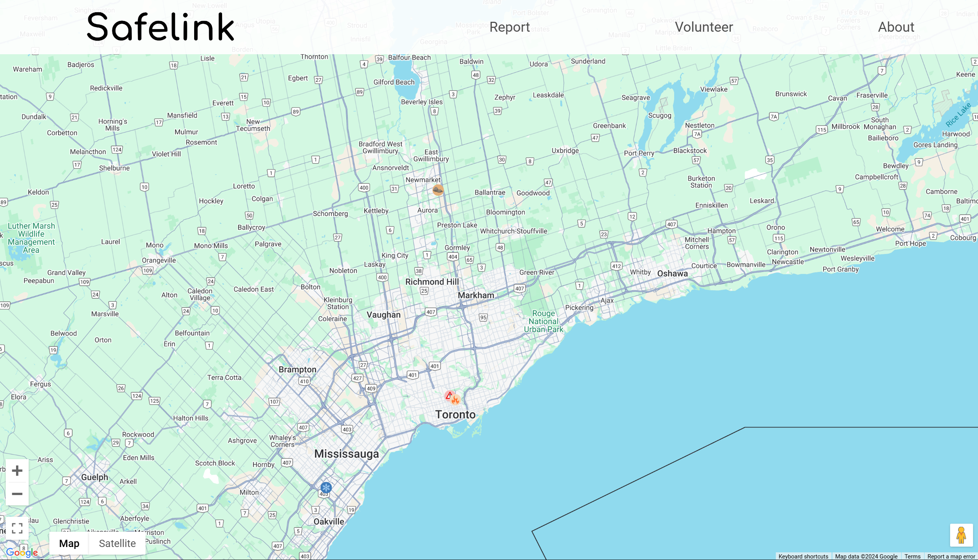Click the fire hazard marker in Toronto
The height and width of the screenshot is (560, 978).
click(x=456, y=400)
